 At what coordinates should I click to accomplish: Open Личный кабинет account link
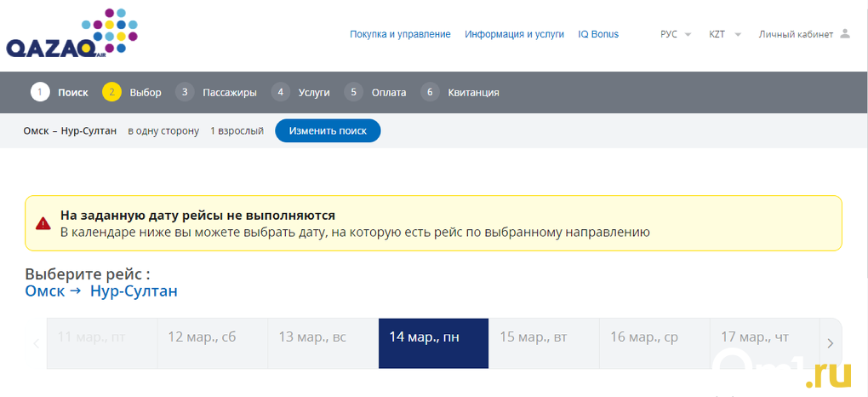[x=796, y=34]
